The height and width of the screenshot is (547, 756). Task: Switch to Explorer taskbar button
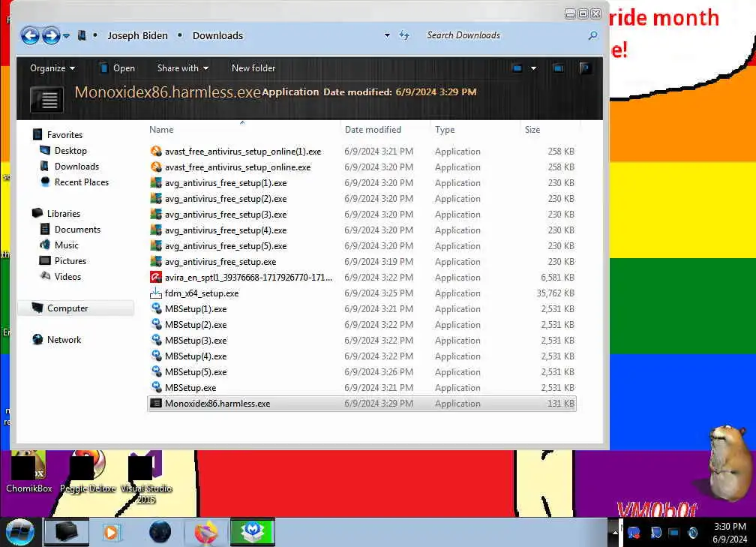pos(67,532)
